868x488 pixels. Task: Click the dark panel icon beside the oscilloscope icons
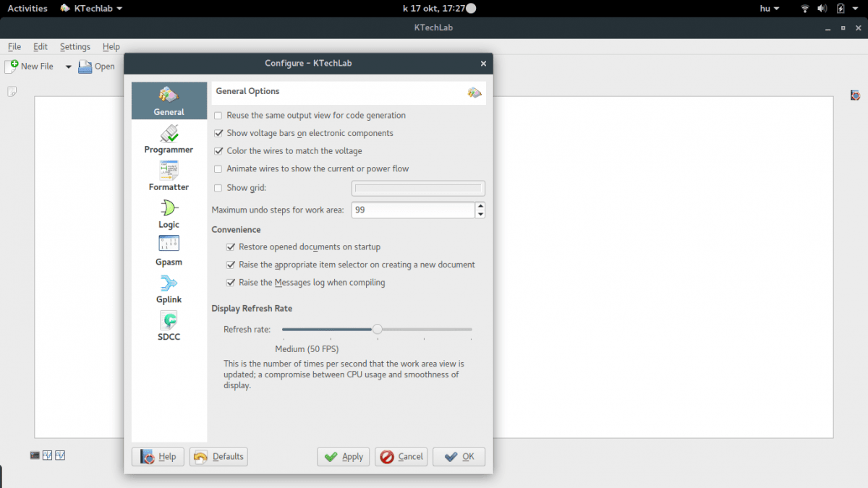click(x=35, y=455)
